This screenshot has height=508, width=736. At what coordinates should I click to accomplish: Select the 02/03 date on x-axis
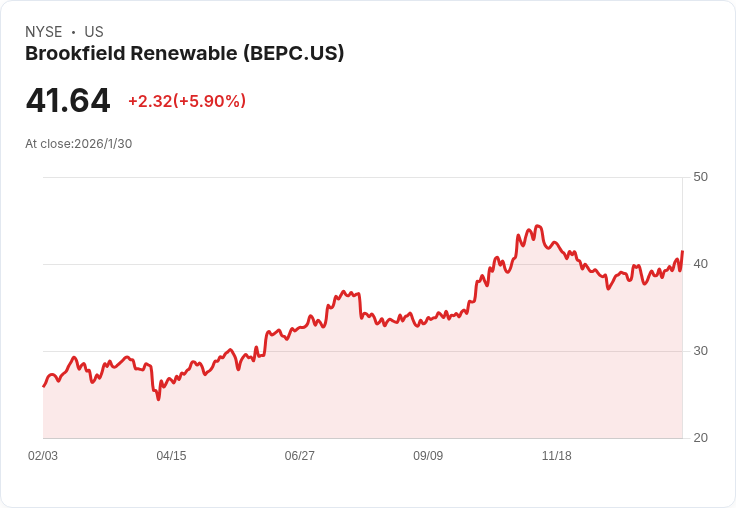click(x=43, y=456)
